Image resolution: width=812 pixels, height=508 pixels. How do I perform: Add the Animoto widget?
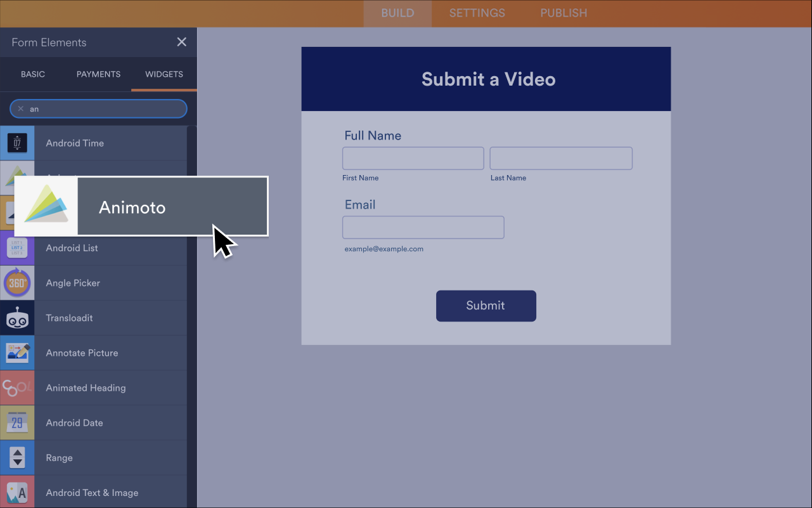coord(132,207)
